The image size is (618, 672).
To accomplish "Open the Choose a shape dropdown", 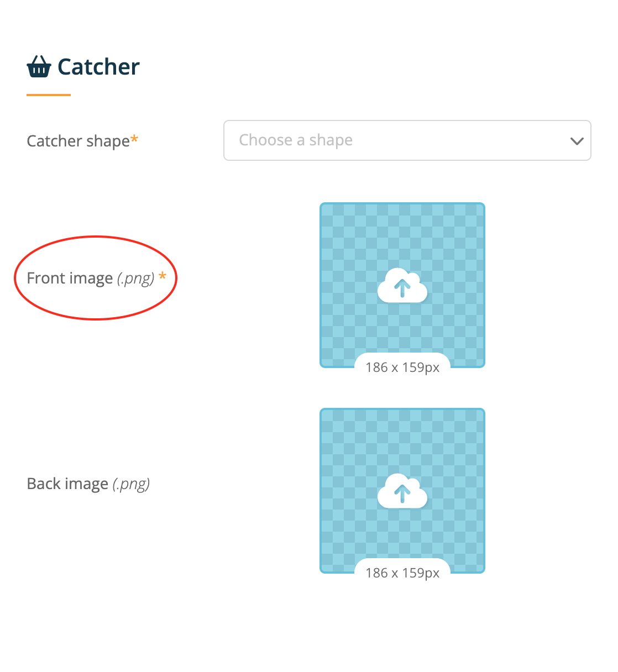I will [x=407, y=140].
